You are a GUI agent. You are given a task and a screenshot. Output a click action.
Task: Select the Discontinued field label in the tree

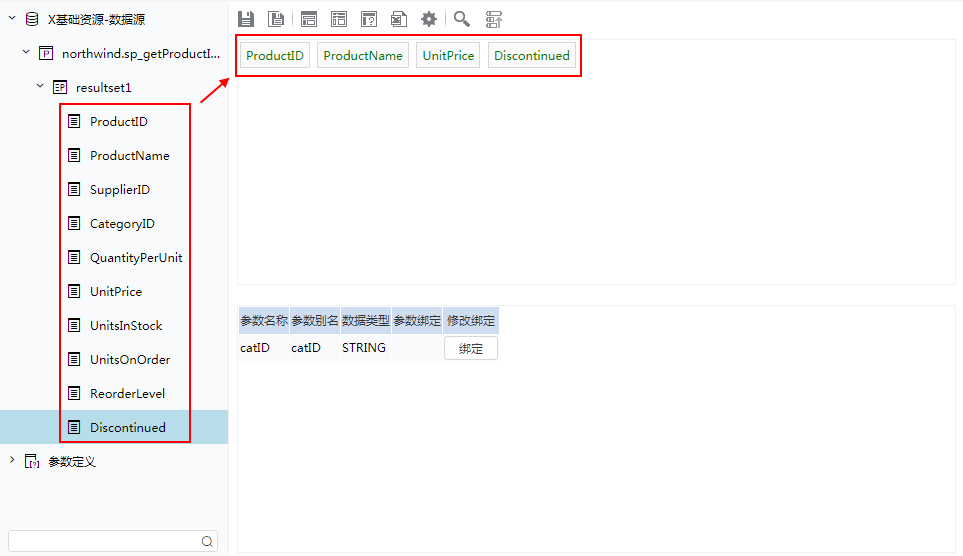coord(128,428)
